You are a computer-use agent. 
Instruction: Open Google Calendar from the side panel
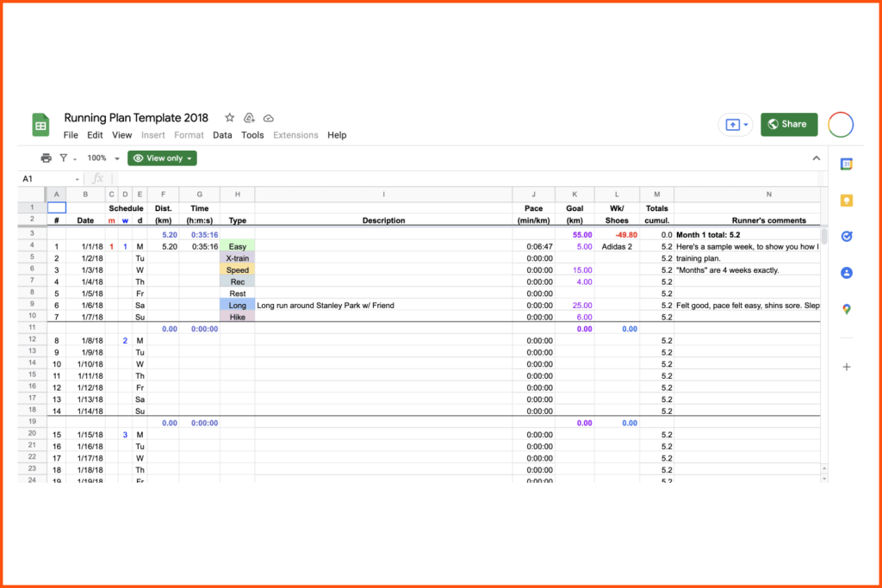(847, 163)
